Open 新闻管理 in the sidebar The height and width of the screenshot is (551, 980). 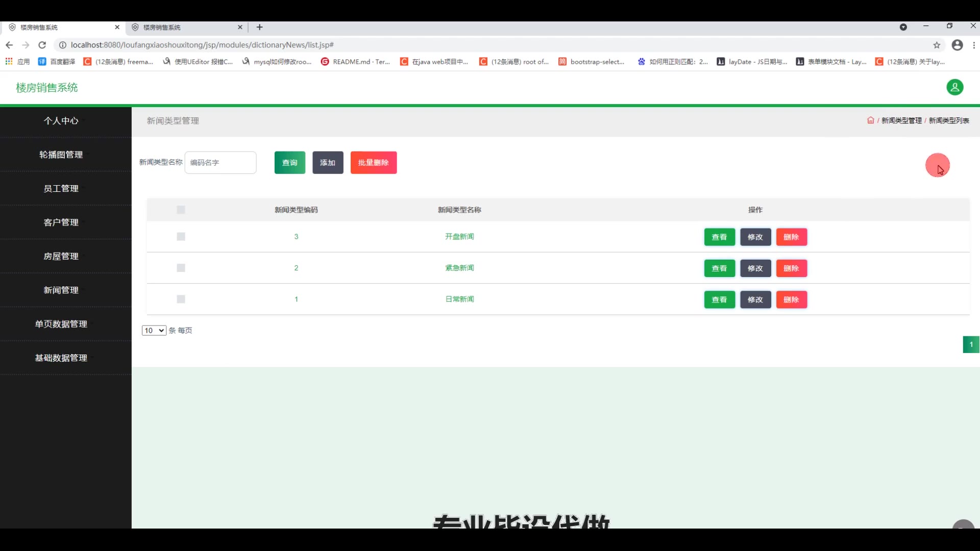coord(61,290)
